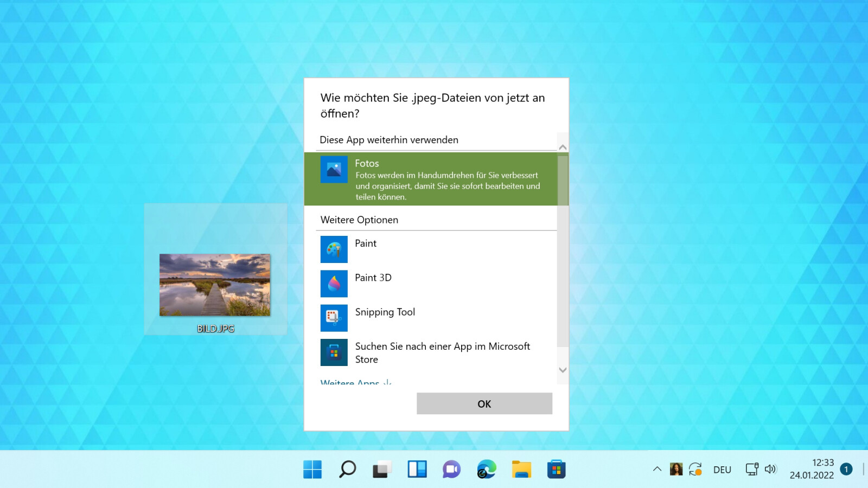This screenshot has height=488, width=868.
Task: Click the user avatar tray icon
Action: pos(676,469)
